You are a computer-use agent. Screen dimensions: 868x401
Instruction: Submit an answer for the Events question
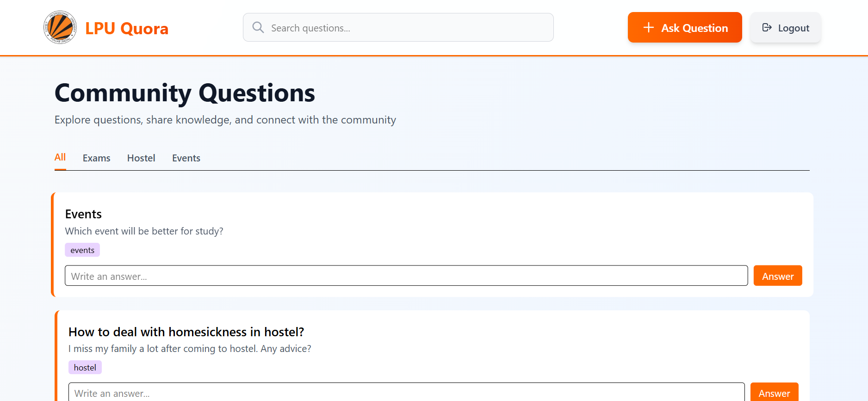point(777,275)
